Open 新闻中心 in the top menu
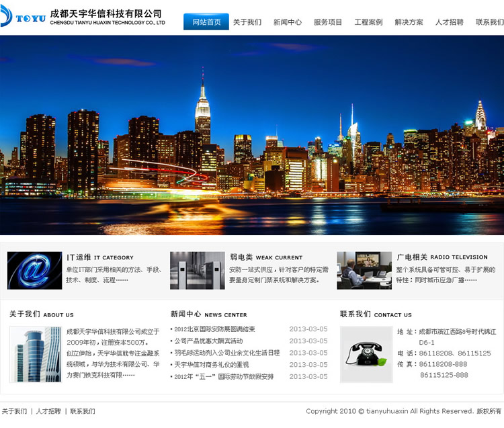Viewport: 504px width, 428px height. (288, 22)
